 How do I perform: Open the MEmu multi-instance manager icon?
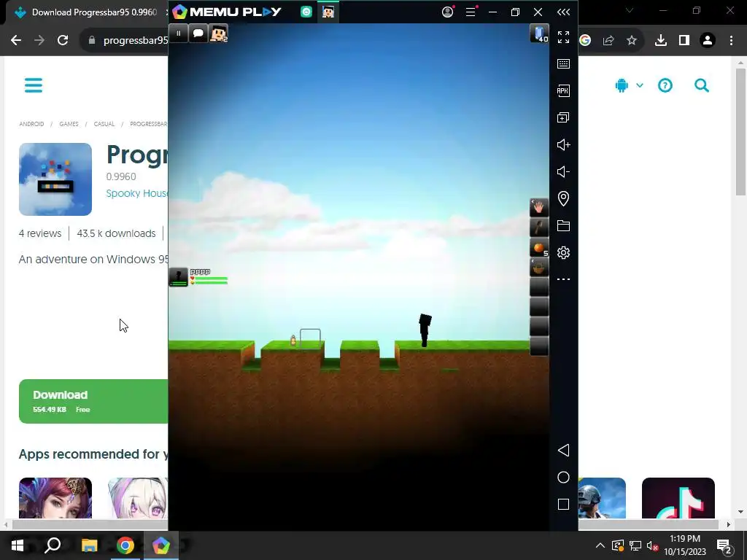click(x=563, y=117)
